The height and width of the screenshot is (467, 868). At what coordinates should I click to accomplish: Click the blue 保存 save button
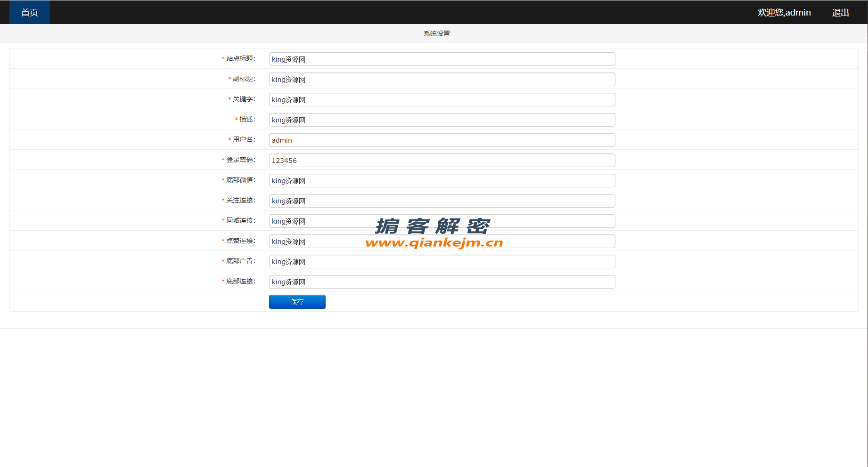[297, 302]
